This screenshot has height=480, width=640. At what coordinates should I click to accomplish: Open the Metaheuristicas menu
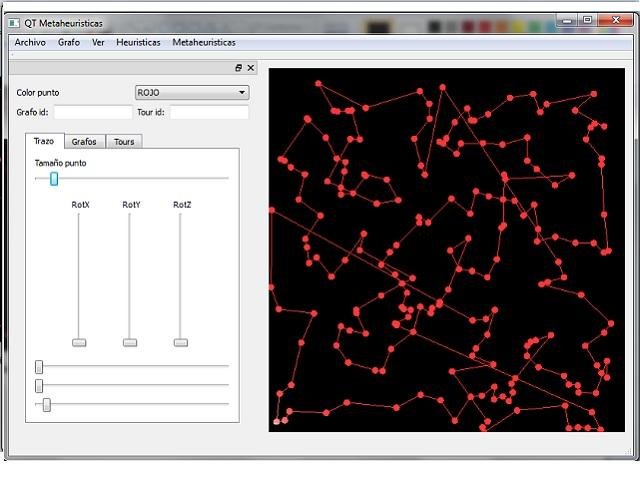(x=204, y=42)
